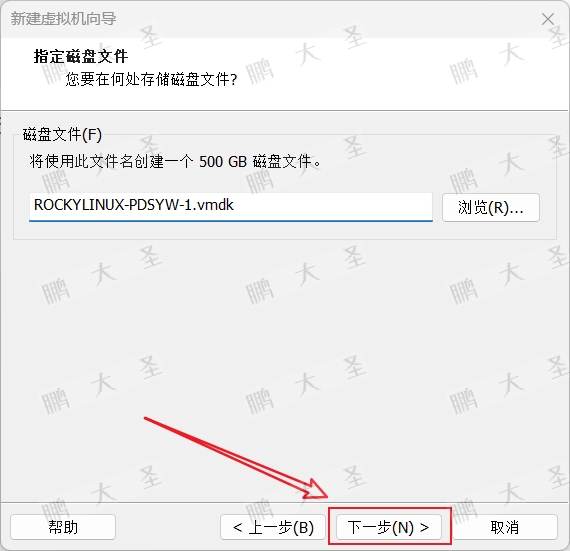
Task: Click the 您要在何处存储磁盘文件? subtitle
Action: point(151,79)
